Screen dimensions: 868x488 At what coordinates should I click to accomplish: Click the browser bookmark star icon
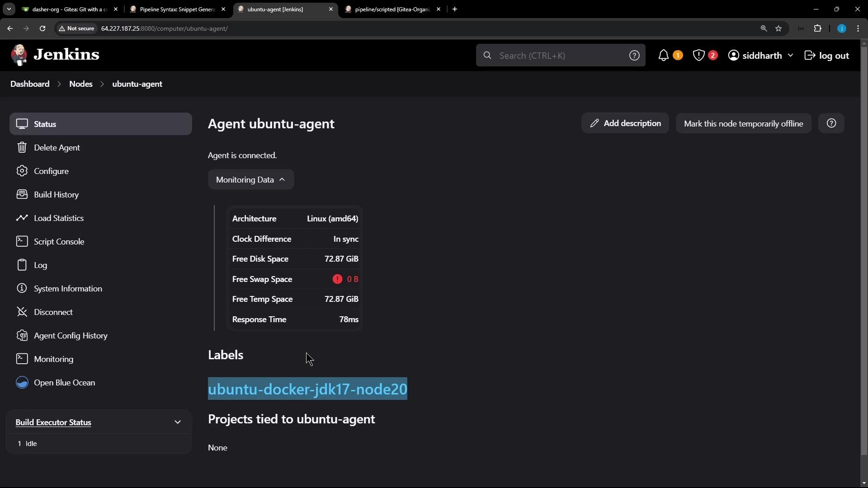778,28
